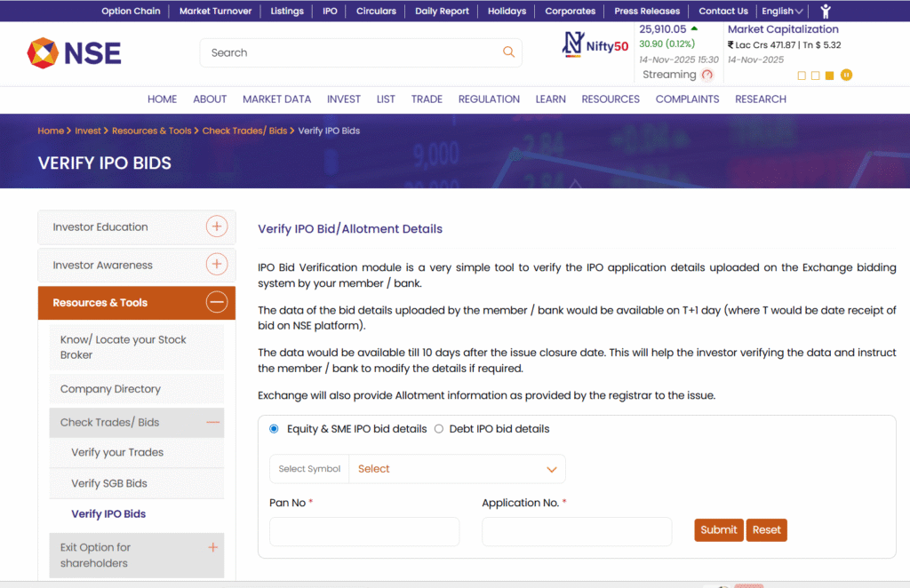
Task: Expand Exit Option for shareholders
Action: pos(212,548)
